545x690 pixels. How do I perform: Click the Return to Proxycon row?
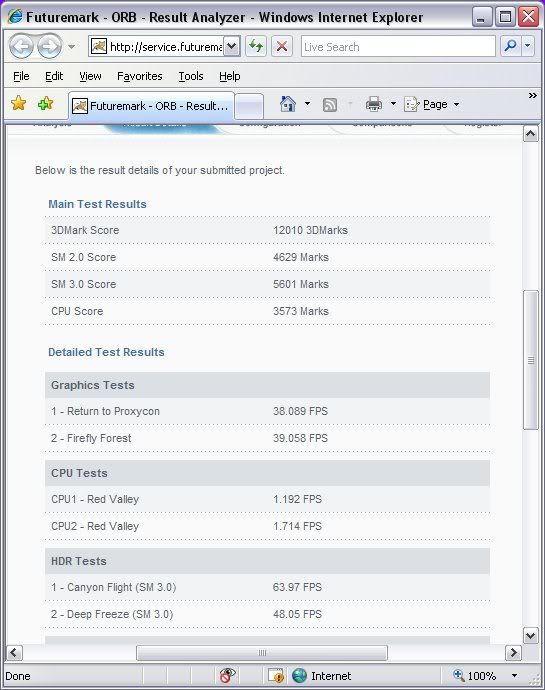tap(267, 411)
